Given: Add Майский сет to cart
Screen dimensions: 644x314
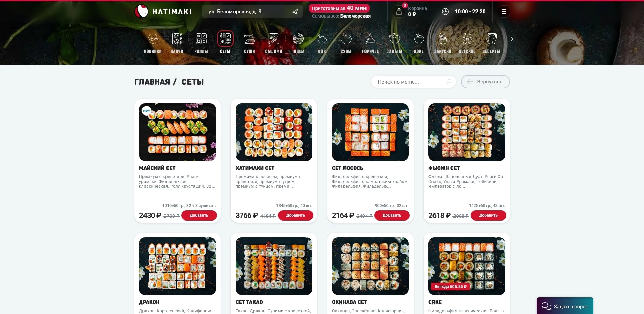Looking at the screenshot, I should [199, 215].
